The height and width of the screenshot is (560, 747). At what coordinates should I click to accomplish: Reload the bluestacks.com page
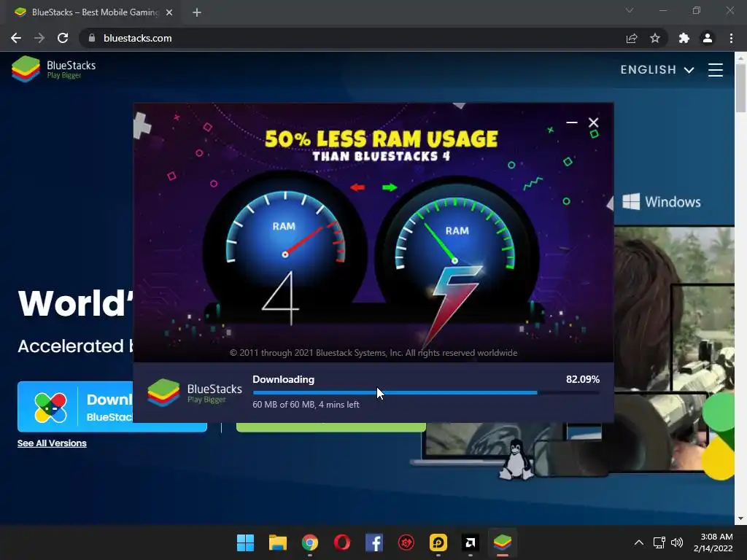click(63, 38)
